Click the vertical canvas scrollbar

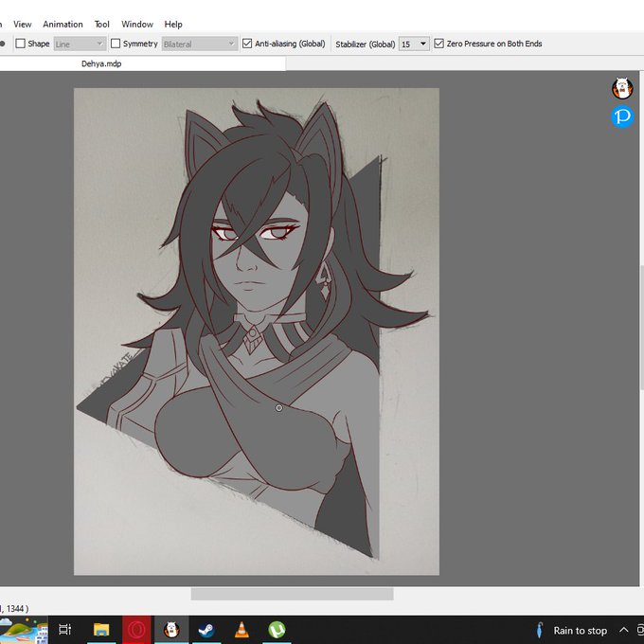coord(641,328)
